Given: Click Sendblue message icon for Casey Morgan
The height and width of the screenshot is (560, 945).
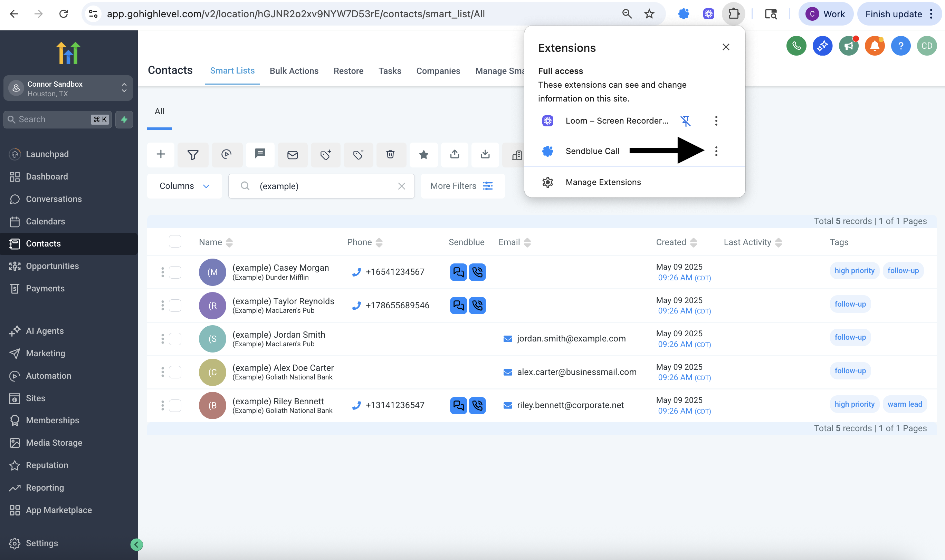Looking at the screenshot, I should 459,272.
